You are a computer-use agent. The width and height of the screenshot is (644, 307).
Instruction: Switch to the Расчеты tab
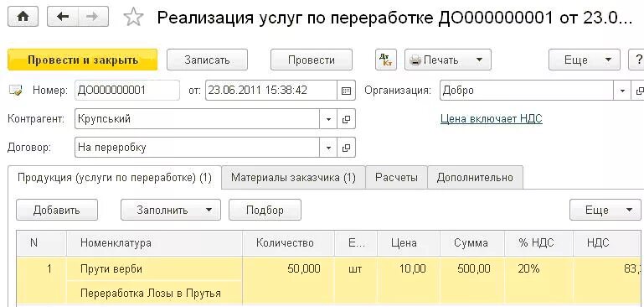point(396,177)
